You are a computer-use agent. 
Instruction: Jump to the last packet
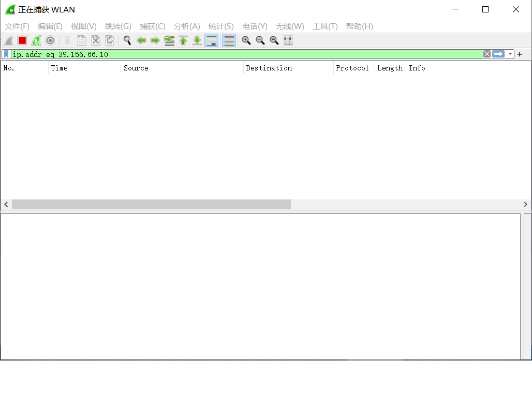197,40
